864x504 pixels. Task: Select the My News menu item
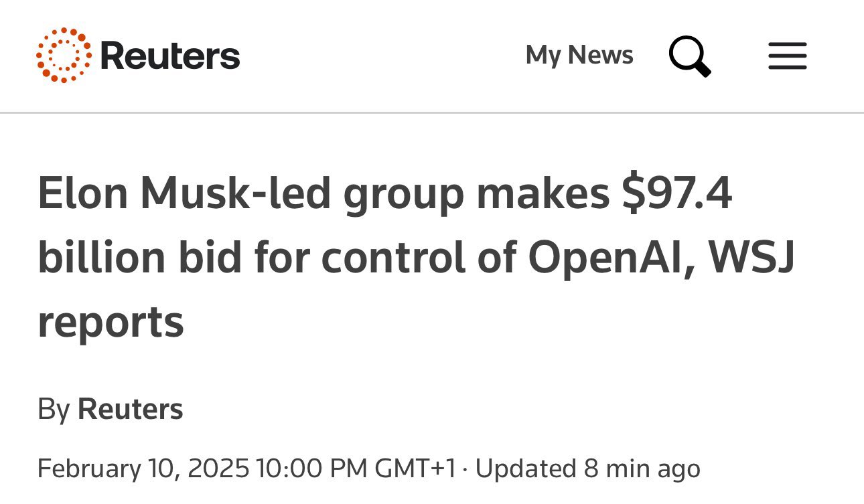(579, 55)
